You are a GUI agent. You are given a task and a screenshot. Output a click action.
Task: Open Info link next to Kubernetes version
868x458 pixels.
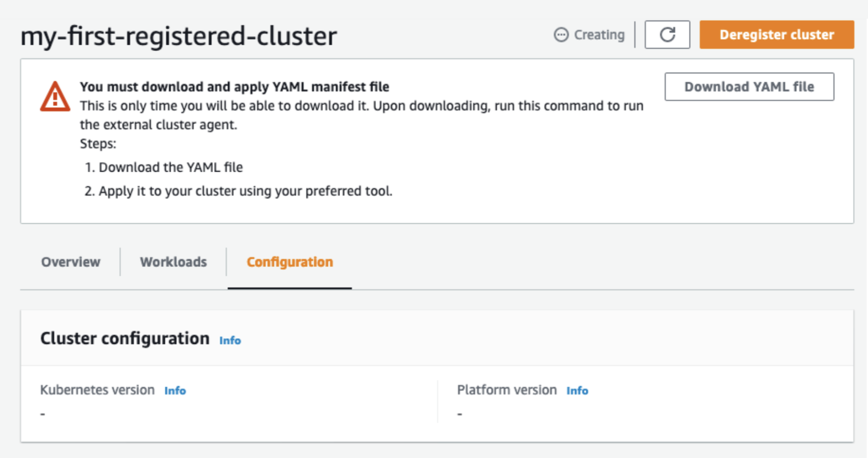[x=175, y=391]
